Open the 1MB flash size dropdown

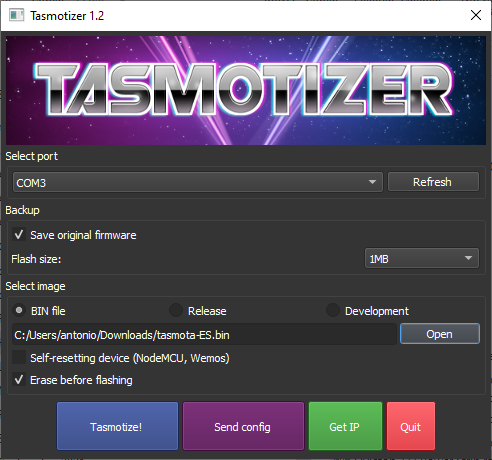(x=422, y=258)
